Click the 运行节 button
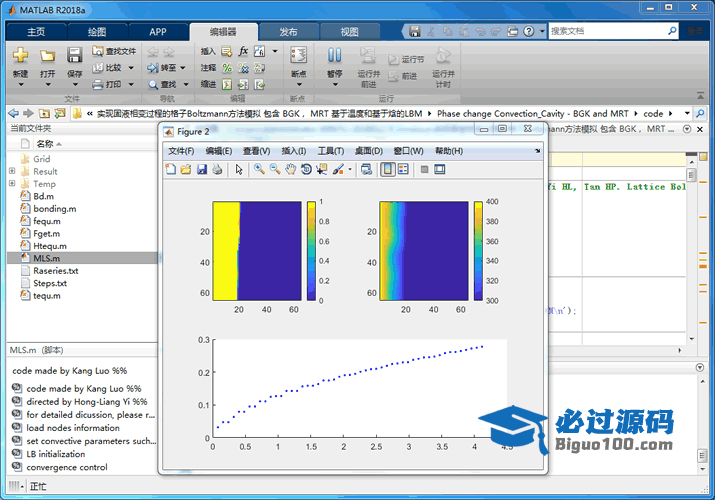The height and width of the screenshot is (500, 715). (x=406, y=60)
